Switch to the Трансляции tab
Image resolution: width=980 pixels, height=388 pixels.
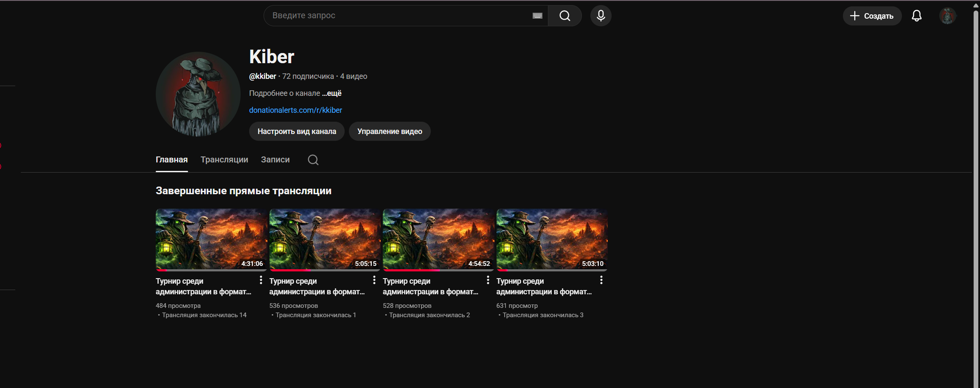224,160
